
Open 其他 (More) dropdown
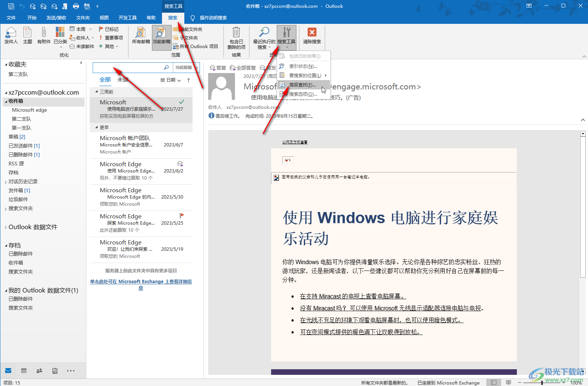[108, 46]
